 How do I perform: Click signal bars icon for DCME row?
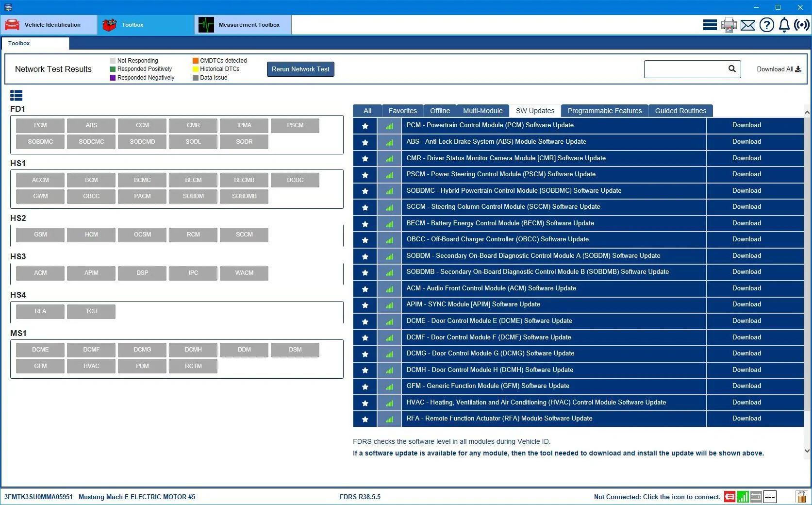(389, 321)
